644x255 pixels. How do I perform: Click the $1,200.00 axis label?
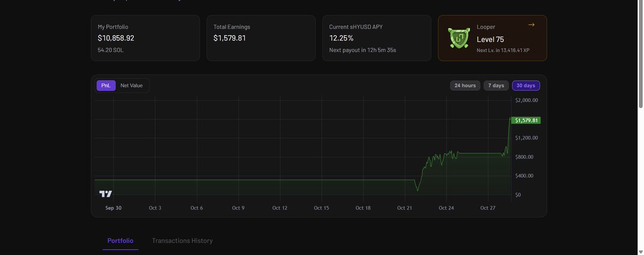[526, 138]
